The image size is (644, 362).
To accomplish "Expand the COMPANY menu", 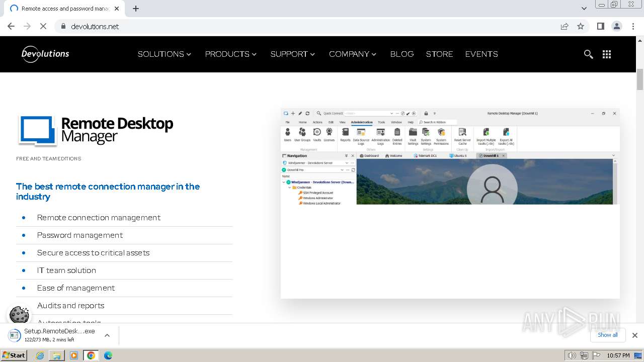I will [353, 54].
